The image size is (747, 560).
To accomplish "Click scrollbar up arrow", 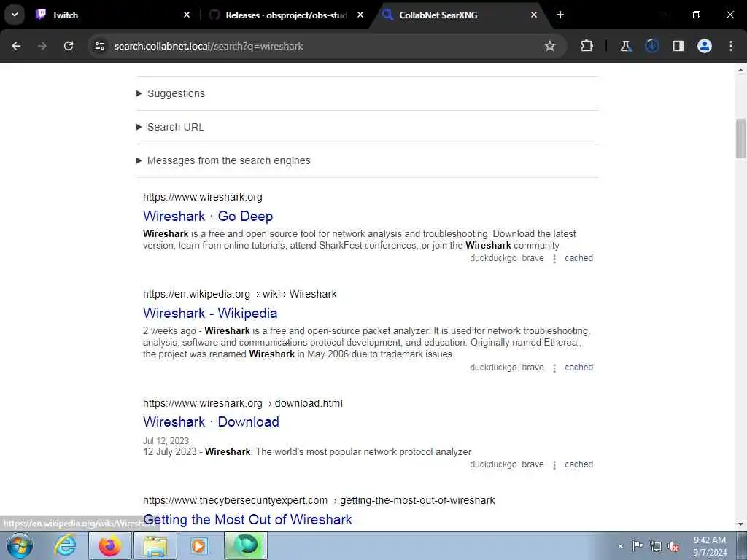I will [740, 70].
